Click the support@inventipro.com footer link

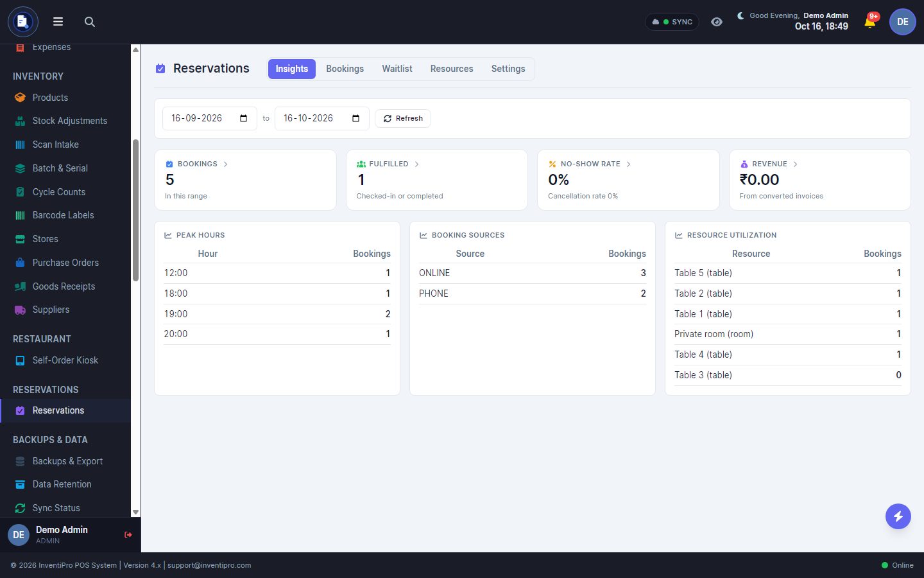pos(209,565)
